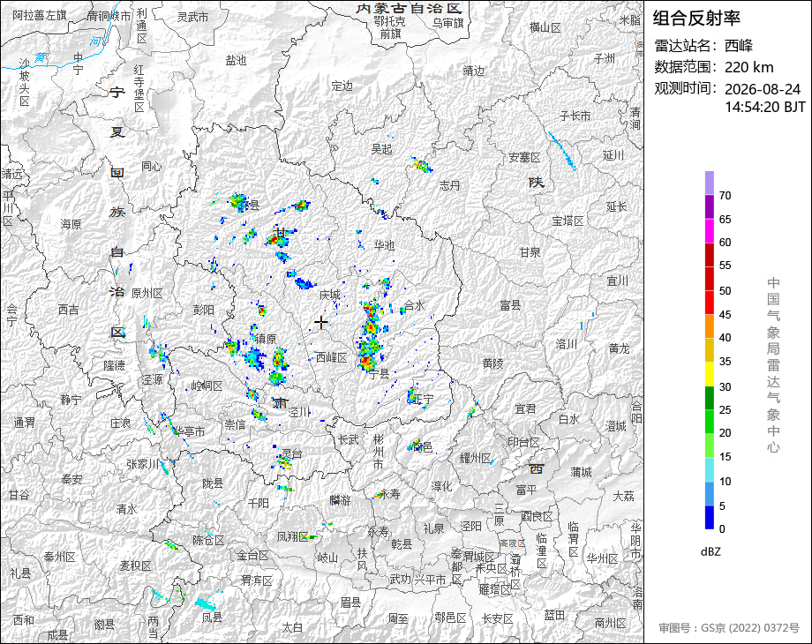This screenshot has width=812, height=644.
Task: Click the 镇原 county label
Action: [266, 339]
